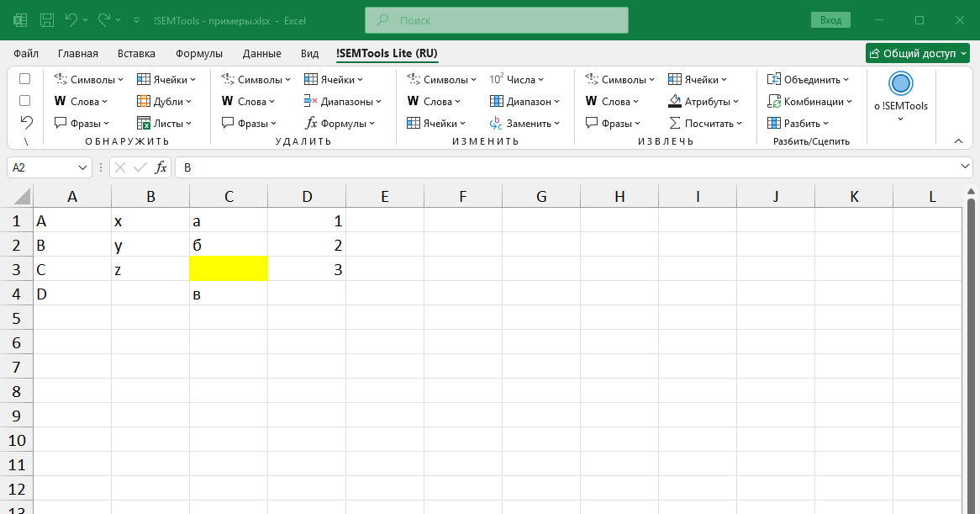Tick the second checkbox at ribbon's left edge
Screen dimensions: 980x514
pos(25,100)
